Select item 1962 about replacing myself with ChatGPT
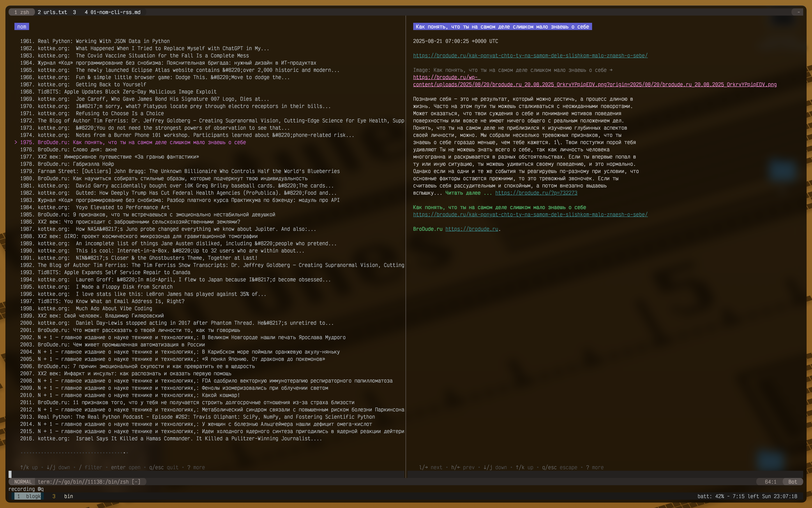This screenshot has width=812, height=508. [x=145, y=48]
